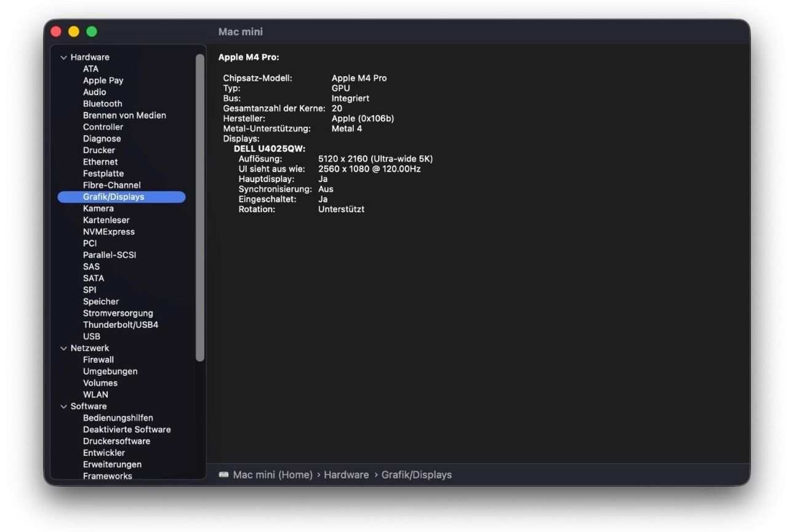Open the Bedienungshilfen software entry
Screen dimensions: 794x532
(x=118, y=418)
